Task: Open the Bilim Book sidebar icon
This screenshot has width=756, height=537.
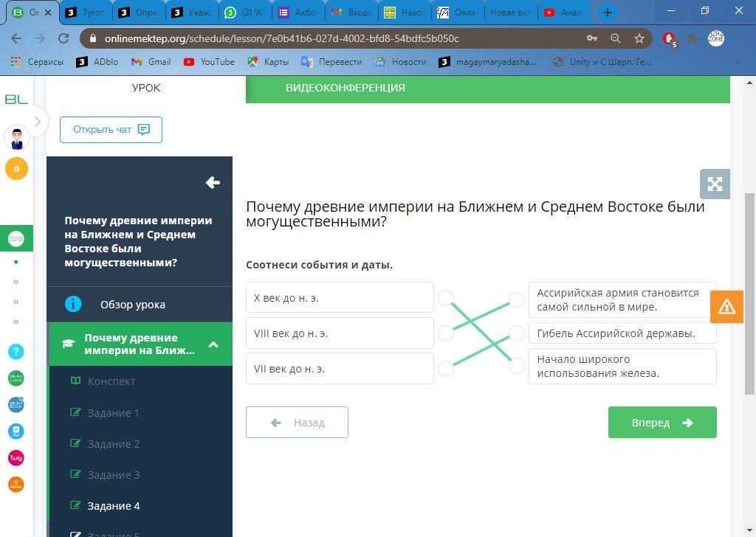Action: point(16,404)
